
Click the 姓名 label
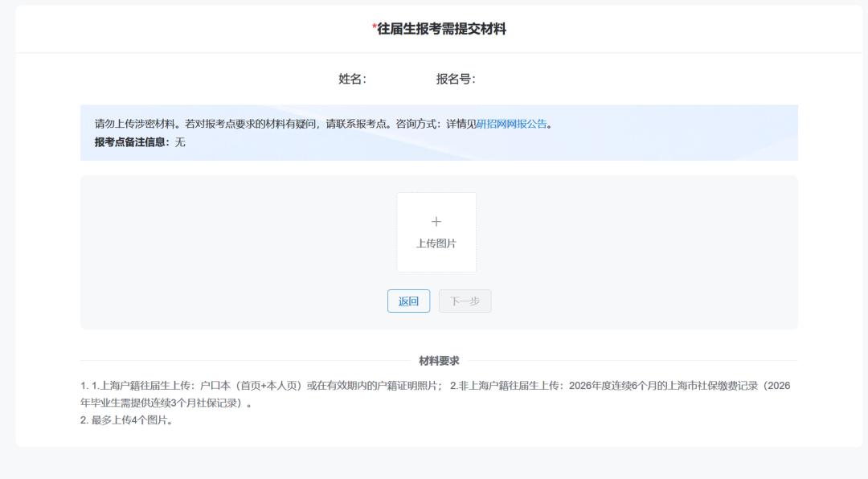353,80
